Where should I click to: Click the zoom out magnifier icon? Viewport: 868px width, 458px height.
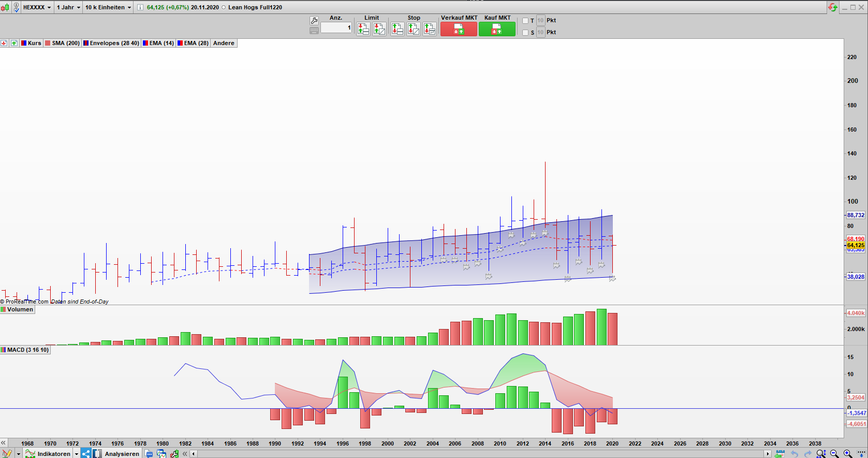(x=834, y=454)
